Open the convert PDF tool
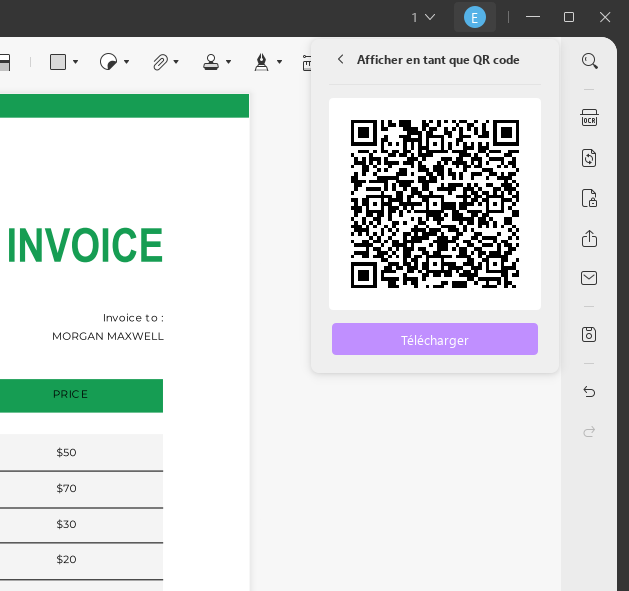This screenshot has height=591, width=629. click(589, 158)
